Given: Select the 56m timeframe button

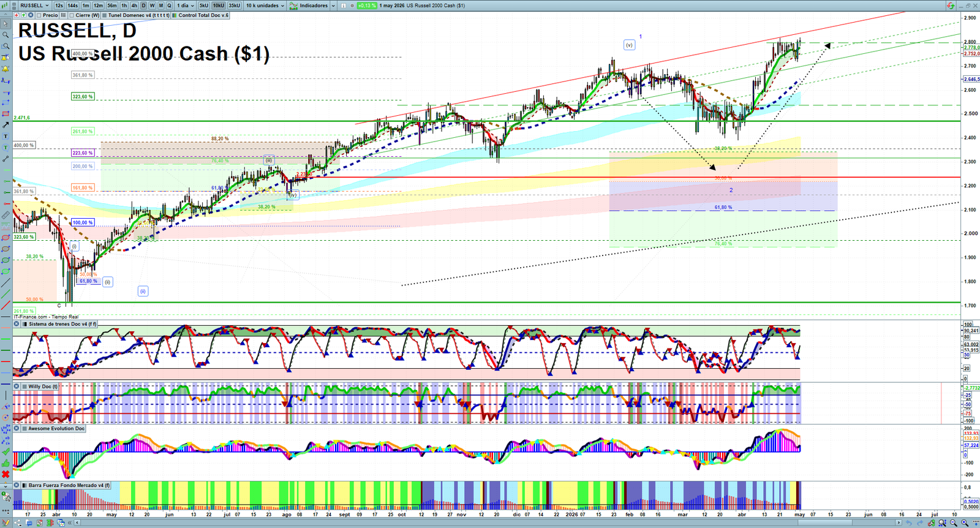Looking at the screenshot, I should 112,6.
